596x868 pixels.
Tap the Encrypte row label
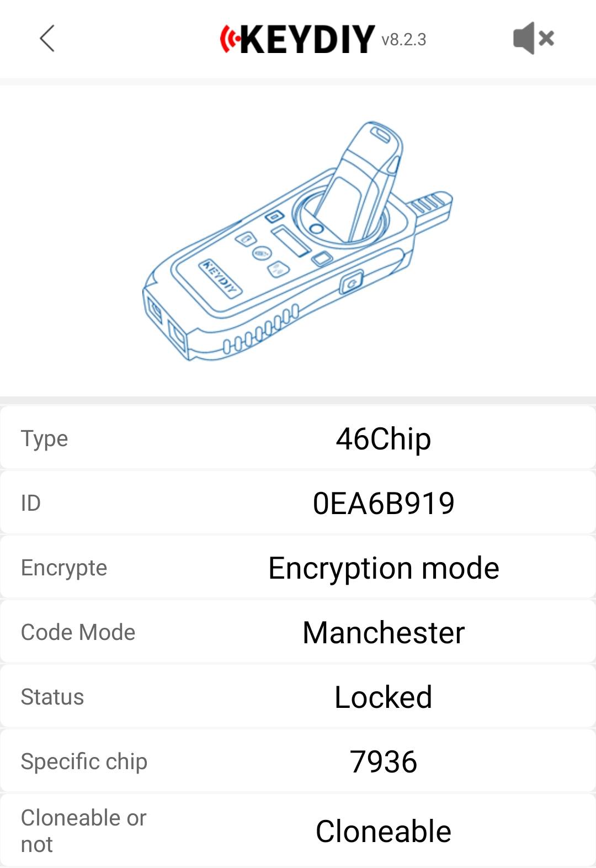pos(64,568)
